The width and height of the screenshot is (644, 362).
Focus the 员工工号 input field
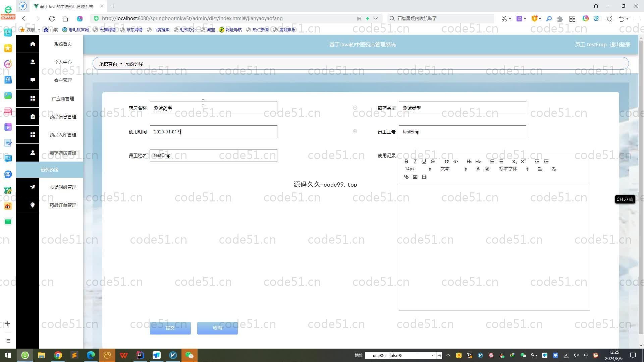click(462, 132)
